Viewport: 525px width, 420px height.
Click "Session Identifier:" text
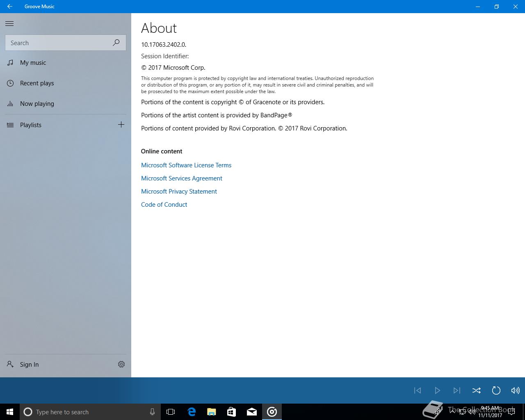point(165,56)
